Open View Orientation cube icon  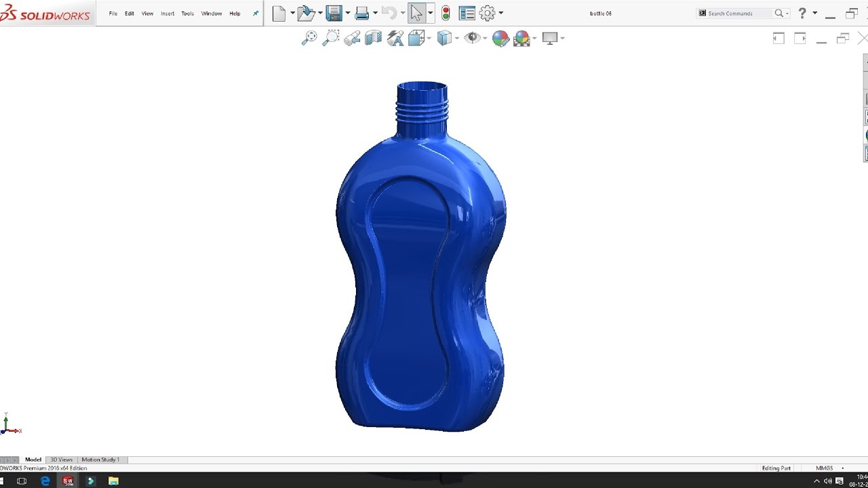coord(416,39)
